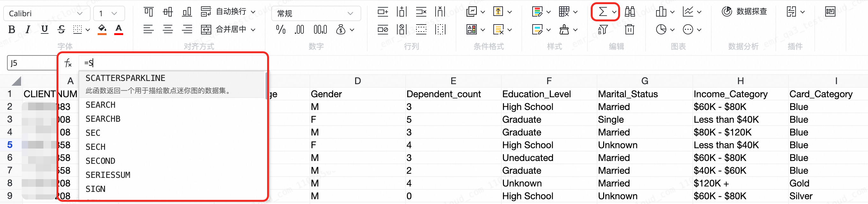Image resolution: width=868 pixels, height=204 pixels.
Task: Choose SERIESSUM in the autocomplete list
Action: 108,175
